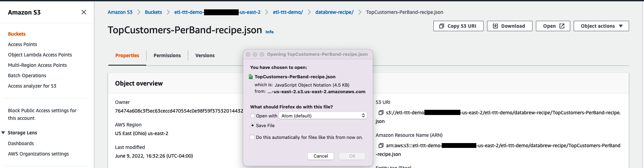Select Buckets in the sidebar

tap(17, 34)
